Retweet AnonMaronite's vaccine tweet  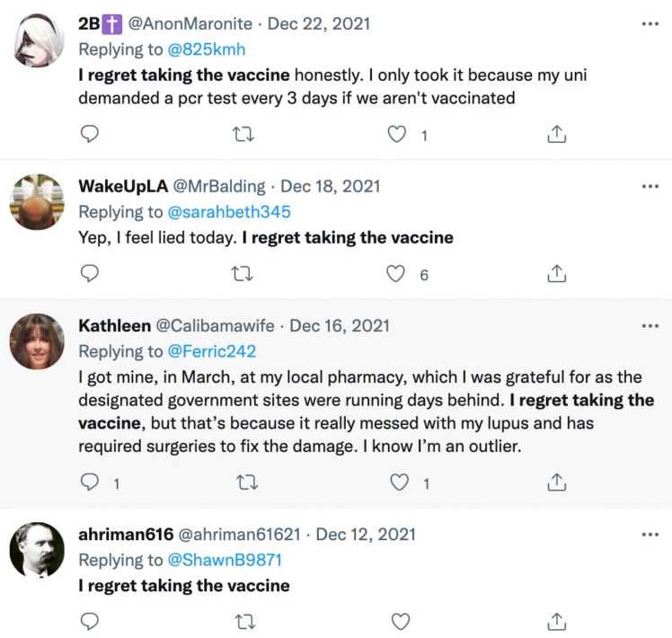[243, 134]
